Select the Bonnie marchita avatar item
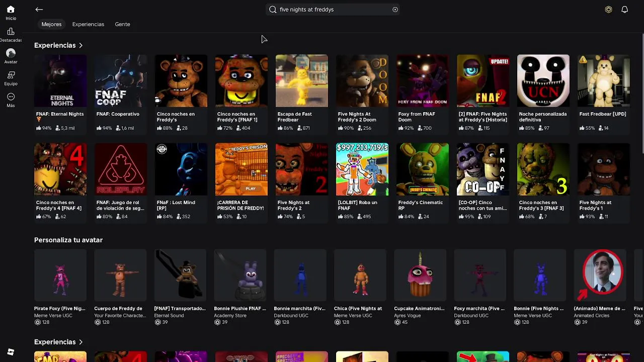644x362 pixels. click(x=300, y=275)
